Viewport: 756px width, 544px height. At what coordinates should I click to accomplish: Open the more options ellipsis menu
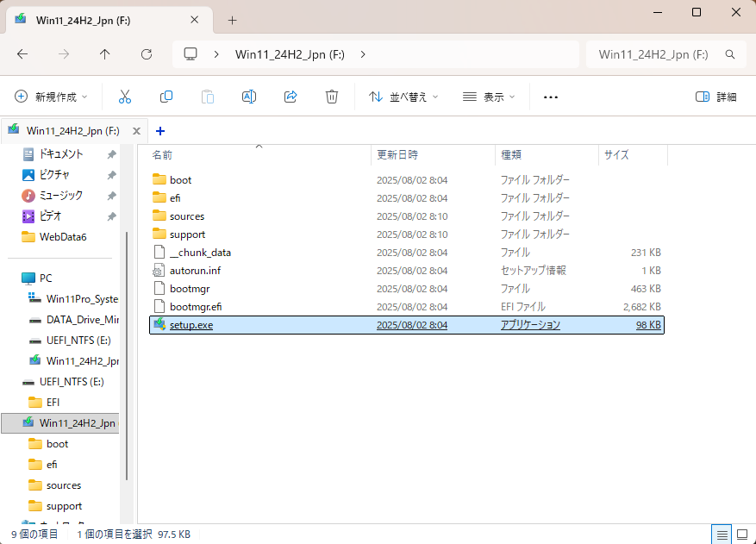pyautogui.click(x=551, y=97)
